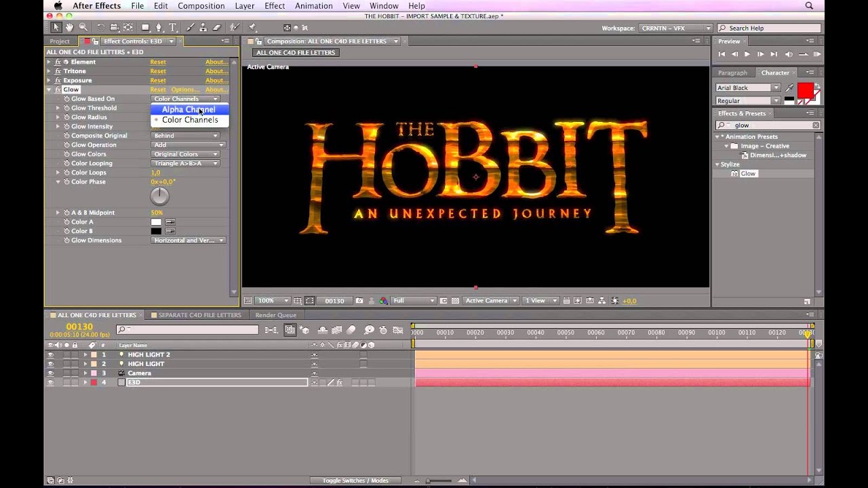This screenshot has width=868, height=488.
Task: Select the Hand tool
Action: (69, 28)
